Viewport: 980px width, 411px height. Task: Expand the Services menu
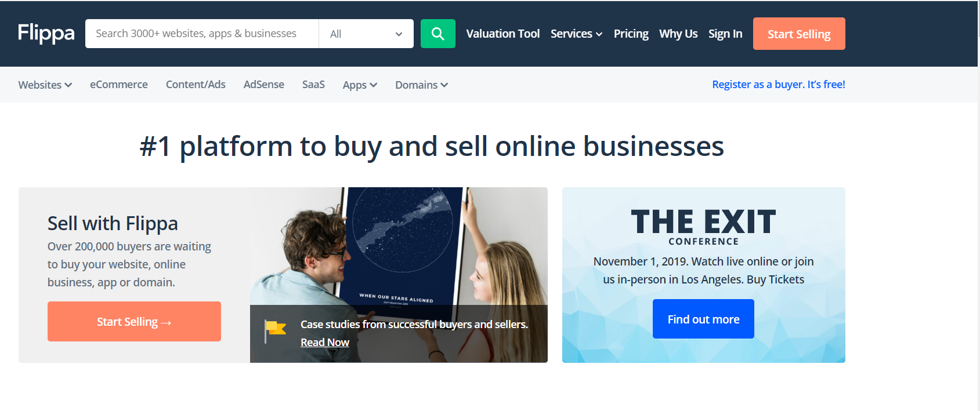point(576,34)
